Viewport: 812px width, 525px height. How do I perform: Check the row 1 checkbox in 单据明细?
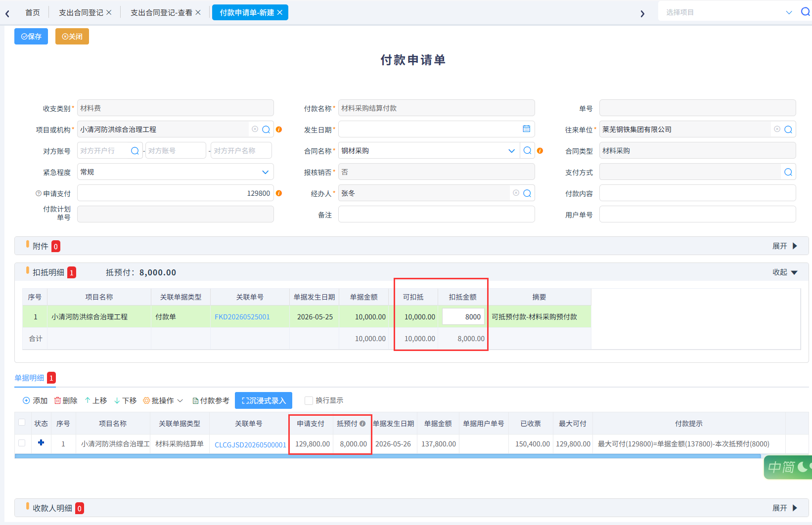coord(22,443)
